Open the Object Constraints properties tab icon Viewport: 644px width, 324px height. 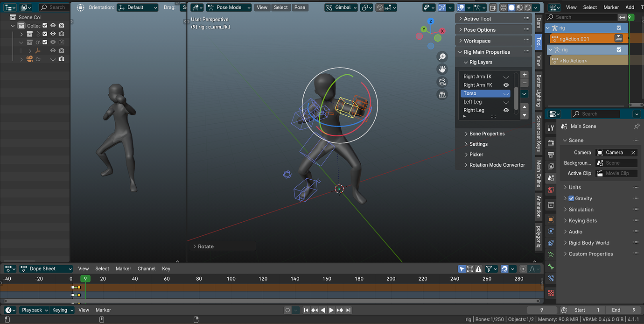point(551,243)
